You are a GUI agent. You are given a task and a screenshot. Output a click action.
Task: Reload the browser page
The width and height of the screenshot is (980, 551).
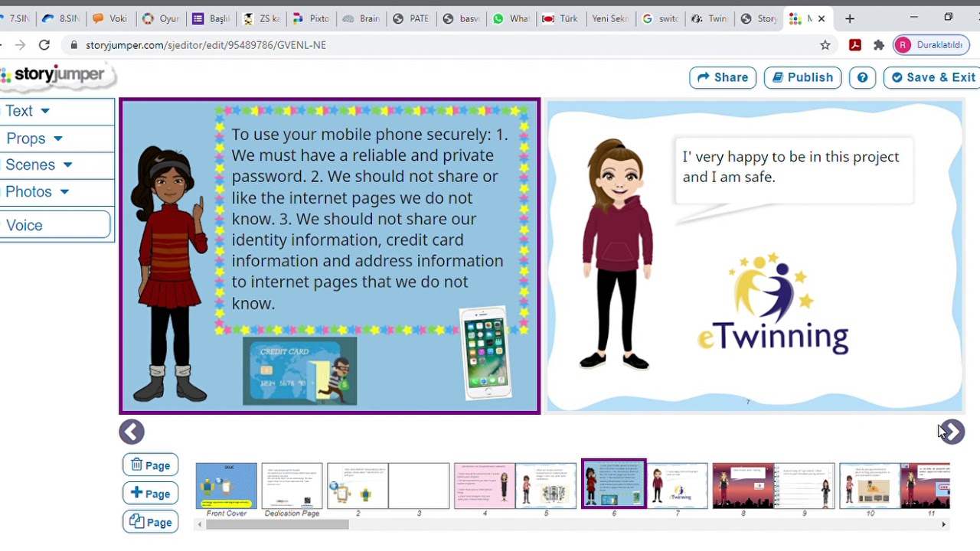[44, 45]
